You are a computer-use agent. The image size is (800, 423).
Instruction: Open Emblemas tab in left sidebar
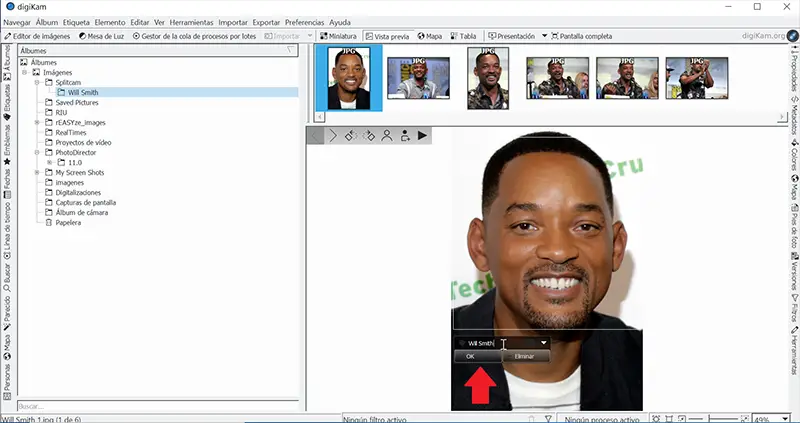coord(7,144)
